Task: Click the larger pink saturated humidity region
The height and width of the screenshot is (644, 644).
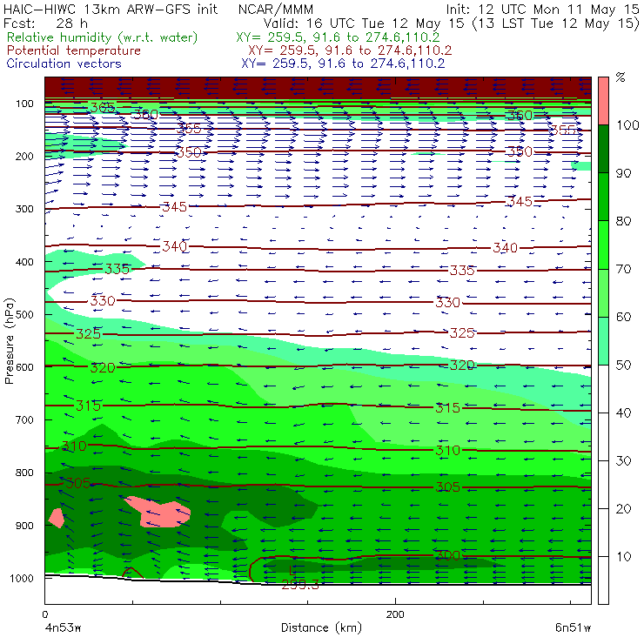Action: click(160, 513)
